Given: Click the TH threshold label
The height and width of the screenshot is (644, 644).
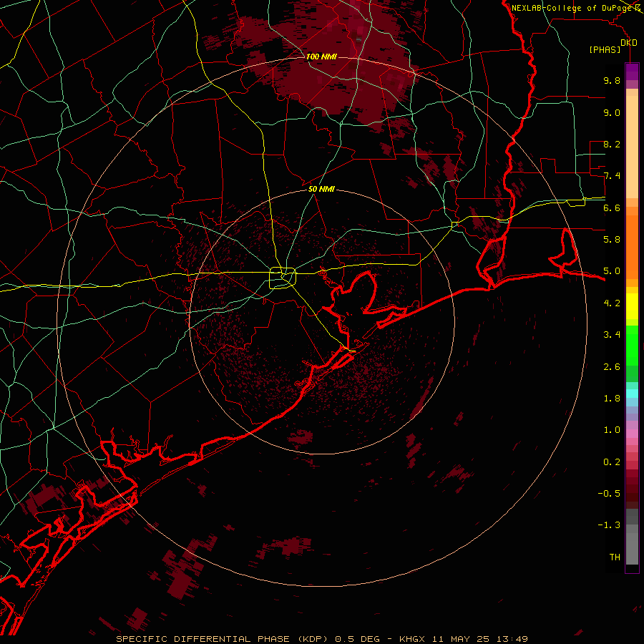Looking at the screenshot, I should point(615,557).
